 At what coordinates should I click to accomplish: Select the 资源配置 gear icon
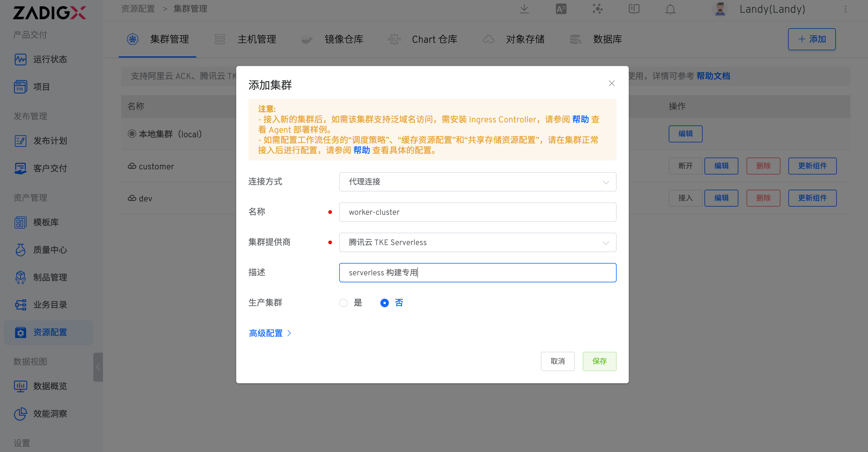20,332
